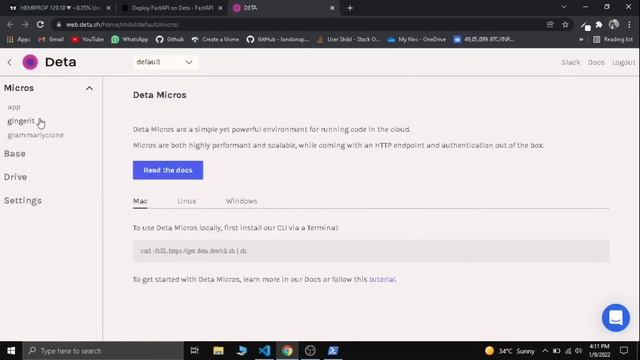Open the Slack link
The image size is (640, 360).
click(571, 62)
